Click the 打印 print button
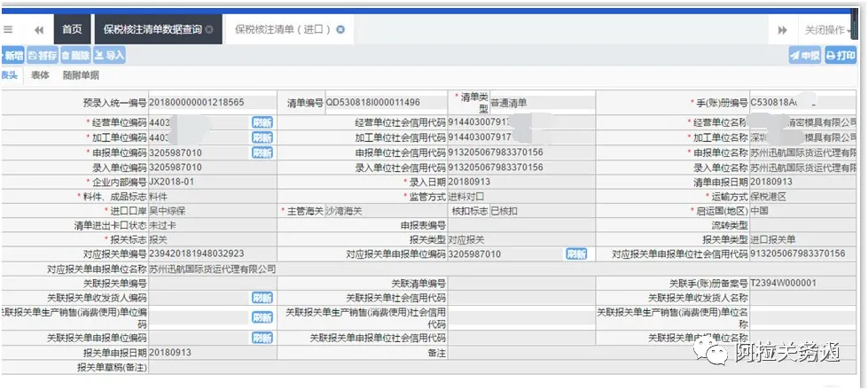 pos(841,55)
